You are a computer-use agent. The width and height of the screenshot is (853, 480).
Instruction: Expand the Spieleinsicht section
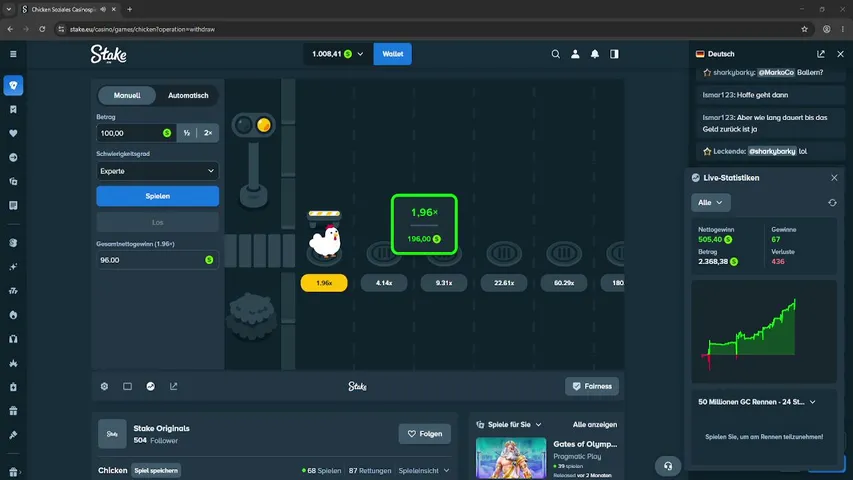tap(424, 471)
